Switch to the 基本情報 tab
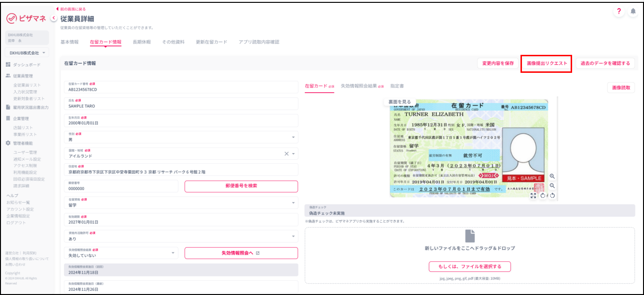The height and width of the screenshot is (295, 644). [x=70, y=42]
